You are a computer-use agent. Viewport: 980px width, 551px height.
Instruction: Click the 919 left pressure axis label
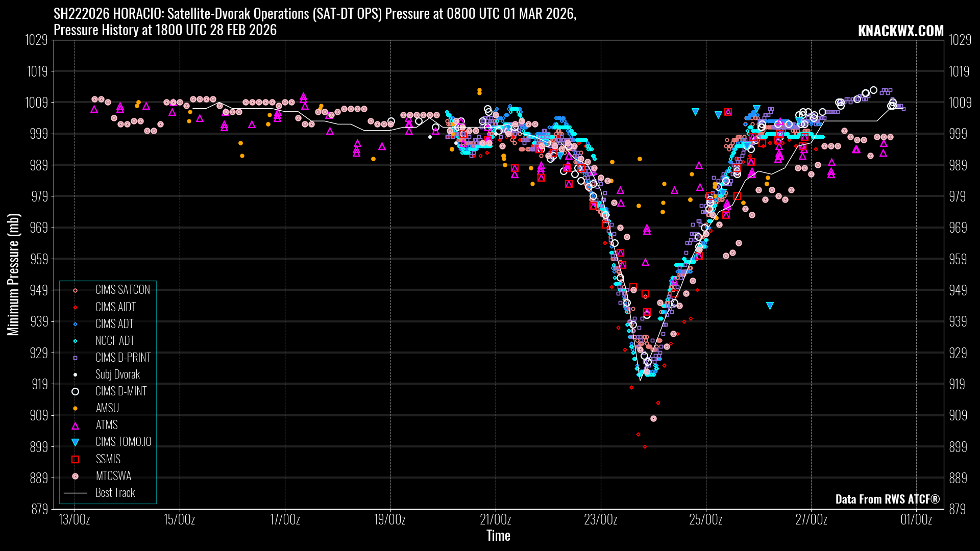point(40,384)
